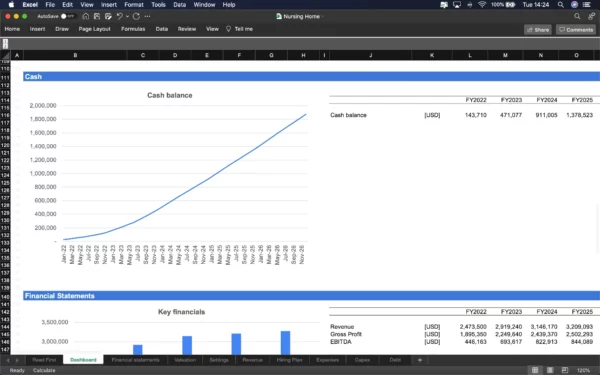Open the Comments pane
Viewport: 600px width, 375px height.
pos(576,29)
